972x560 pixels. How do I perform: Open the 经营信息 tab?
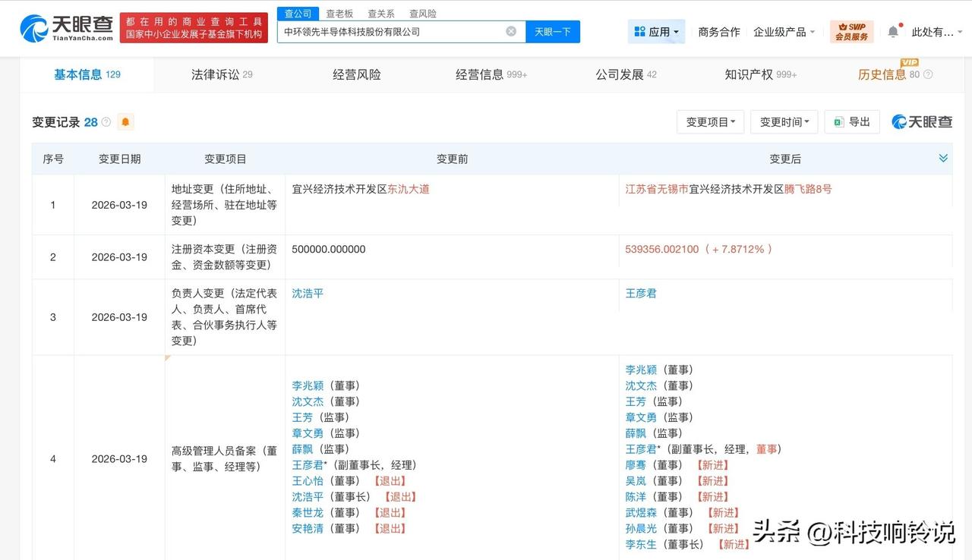491,74
